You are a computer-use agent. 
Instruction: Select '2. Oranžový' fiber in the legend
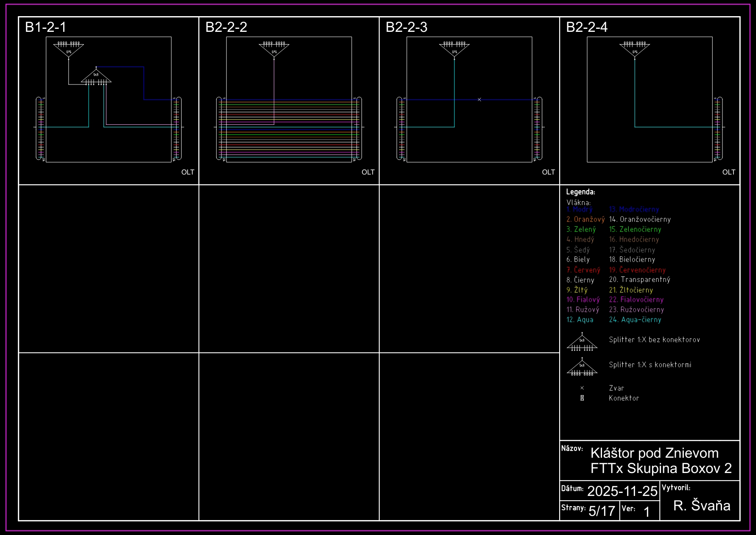(x=585, y=220)
